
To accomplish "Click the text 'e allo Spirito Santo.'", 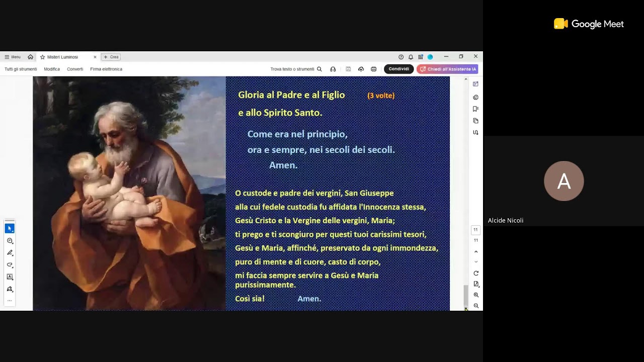I will [x=280, y=113].
